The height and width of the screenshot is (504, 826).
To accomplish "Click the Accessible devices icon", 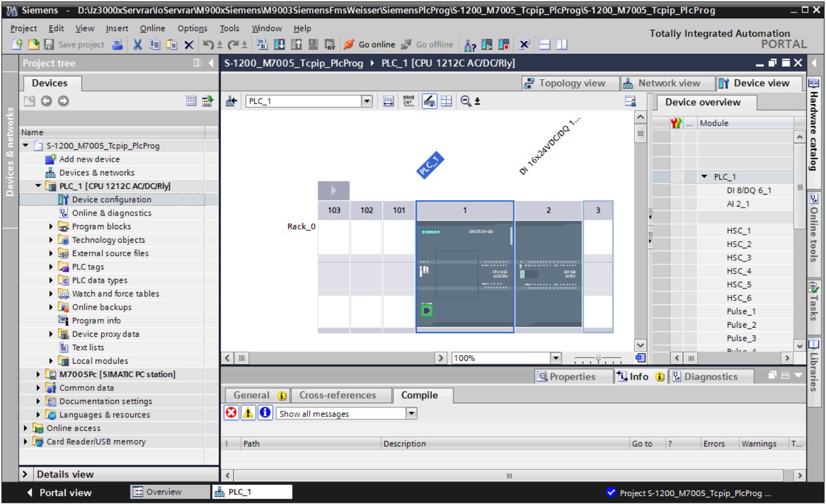I will click(x=469, y=45).
